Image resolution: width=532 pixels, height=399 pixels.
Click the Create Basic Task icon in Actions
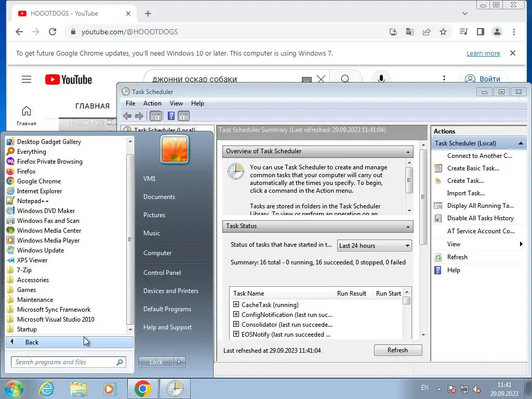click(438, 168)
